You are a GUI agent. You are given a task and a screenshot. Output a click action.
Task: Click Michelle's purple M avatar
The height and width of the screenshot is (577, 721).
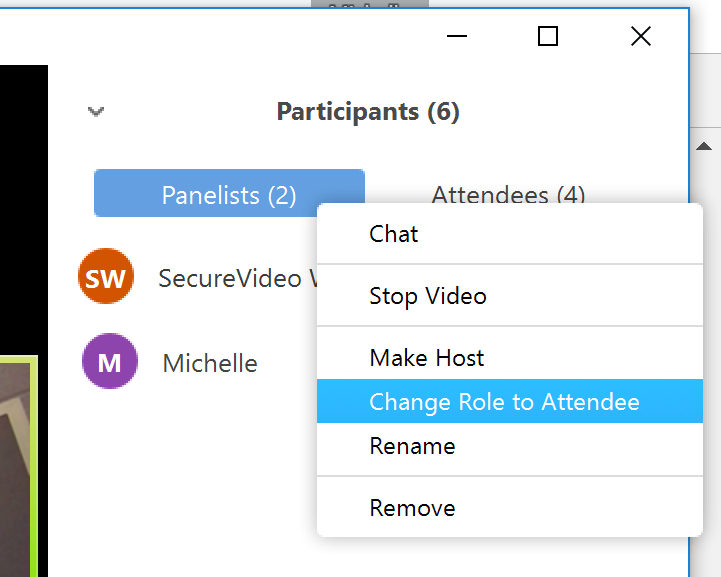[x=109, y=362]
